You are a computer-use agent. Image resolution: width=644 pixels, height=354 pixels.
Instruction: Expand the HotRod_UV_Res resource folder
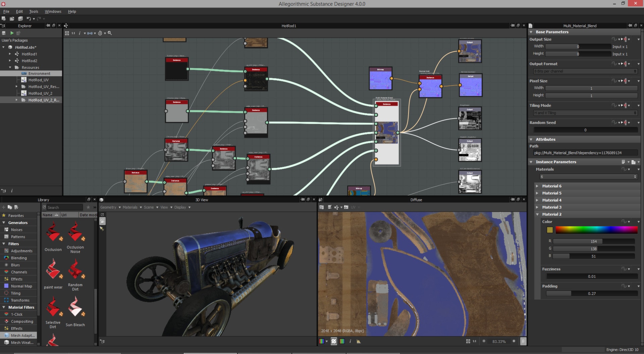coord(16,86)
